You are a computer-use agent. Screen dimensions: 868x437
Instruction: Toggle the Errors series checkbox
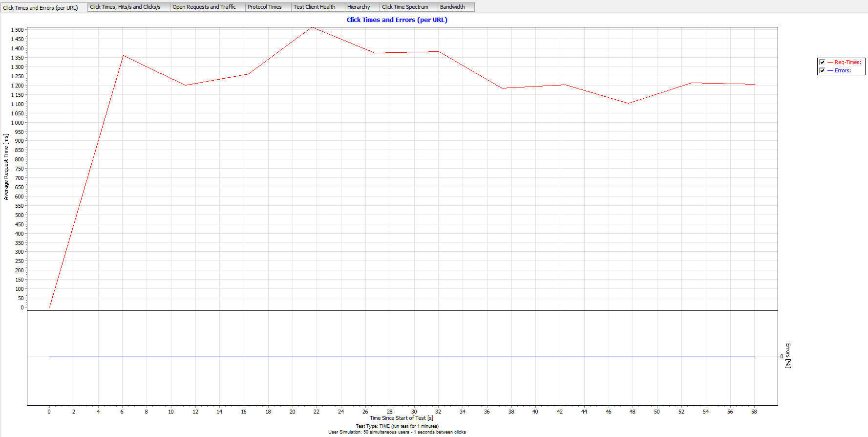822,70
